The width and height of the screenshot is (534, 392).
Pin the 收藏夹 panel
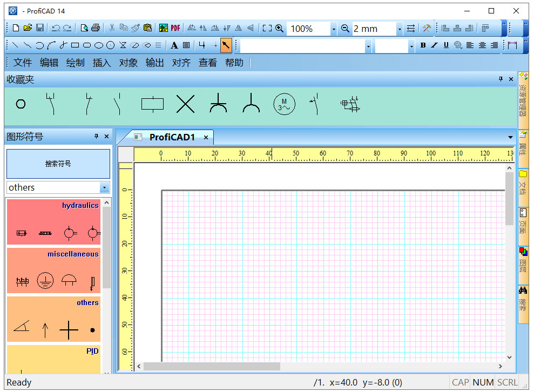[501, 79]
